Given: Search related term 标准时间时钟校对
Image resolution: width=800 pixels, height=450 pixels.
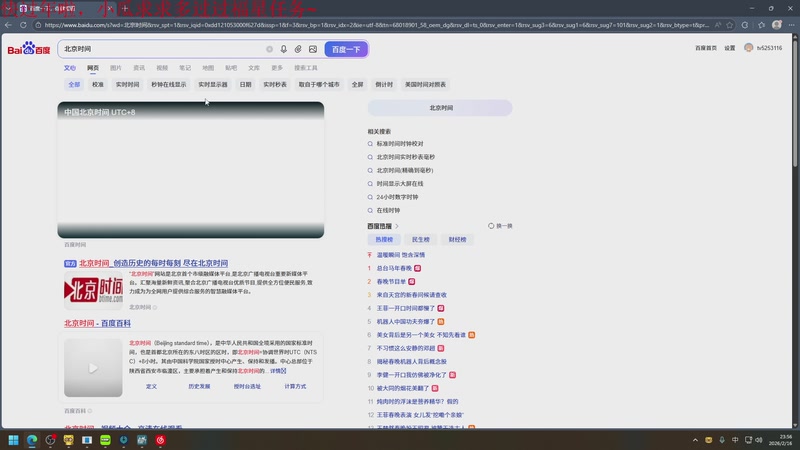Looking at the screenshot, I should point(400,144).
